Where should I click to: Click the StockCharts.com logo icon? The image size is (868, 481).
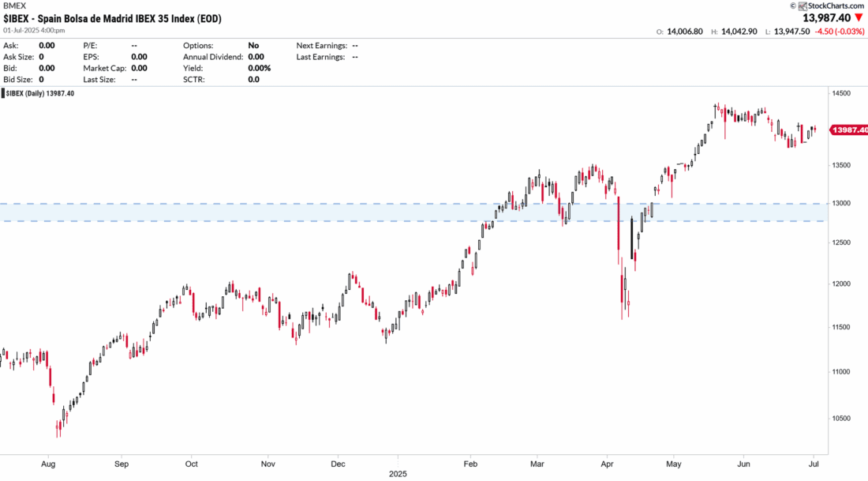pos(803,6)
